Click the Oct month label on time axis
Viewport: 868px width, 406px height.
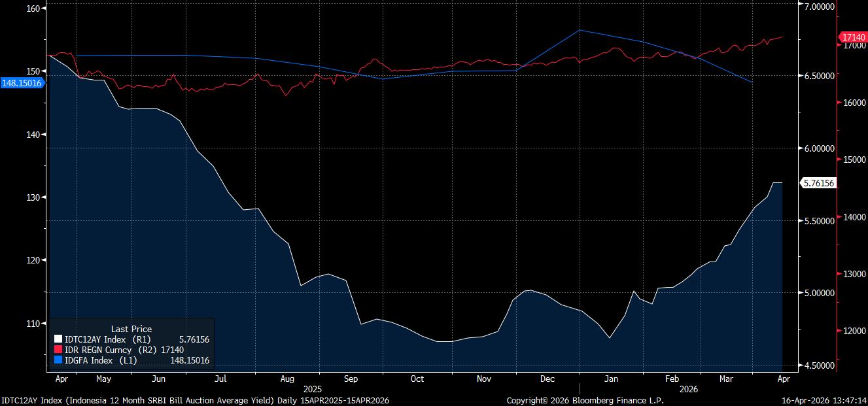click(417, 379)
